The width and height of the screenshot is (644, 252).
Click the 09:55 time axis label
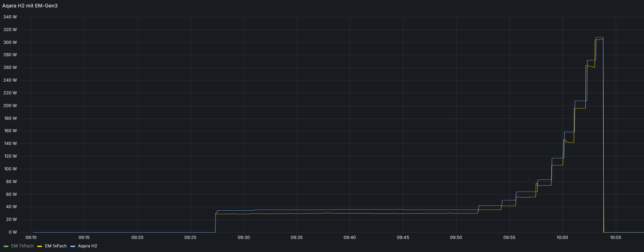pos(509,238)
